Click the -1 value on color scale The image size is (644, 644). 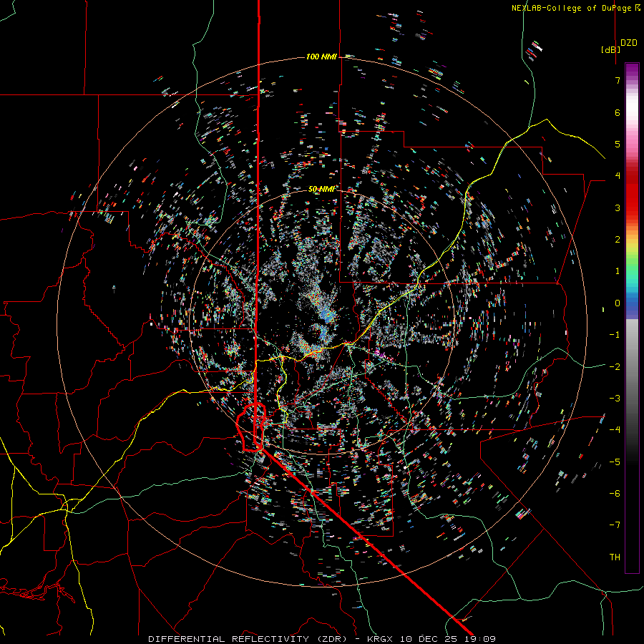(x=615, y=335)
